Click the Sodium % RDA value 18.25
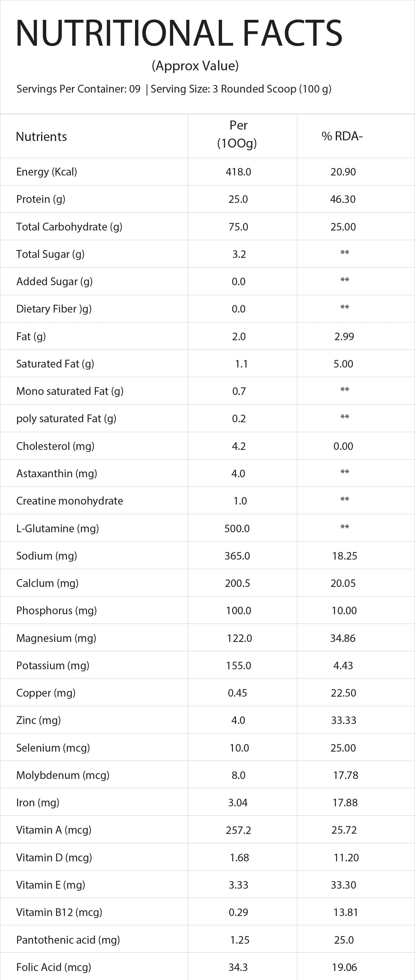This screenshot has height=980, width=415. coord(345,556)
